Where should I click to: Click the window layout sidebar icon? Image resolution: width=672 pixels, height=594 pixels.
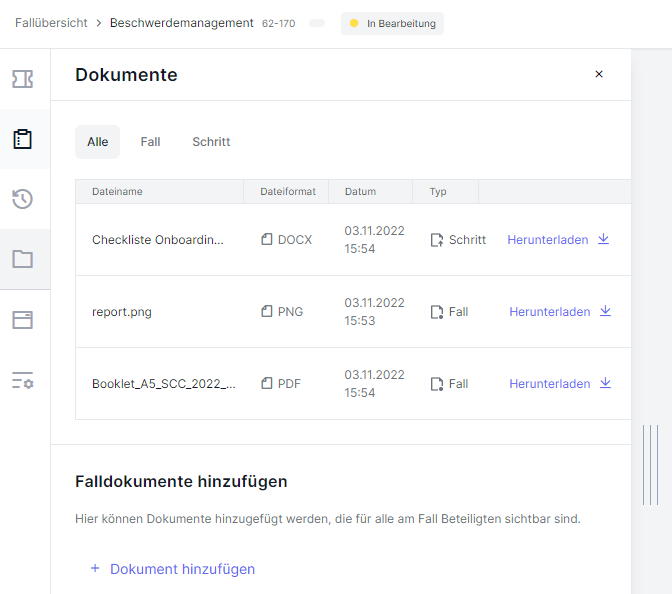coord(22,320)
